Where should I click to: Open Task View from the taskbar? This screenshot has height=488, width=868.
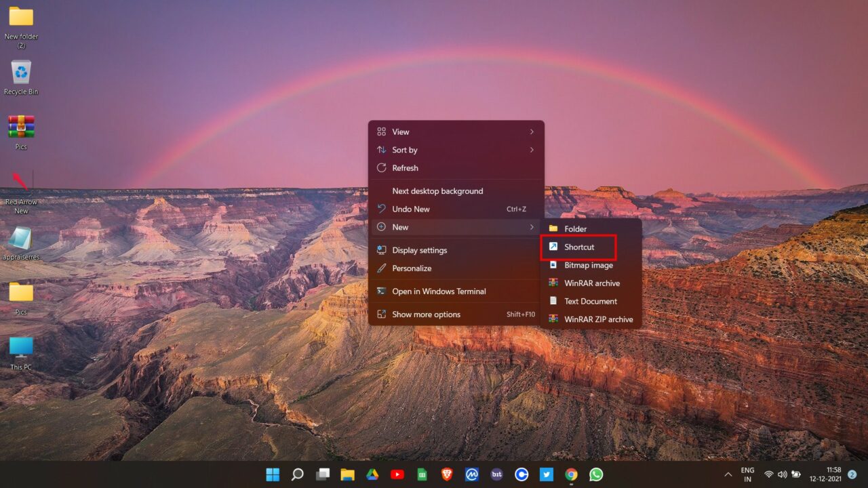pyautogui.click(x=323, y=474)
